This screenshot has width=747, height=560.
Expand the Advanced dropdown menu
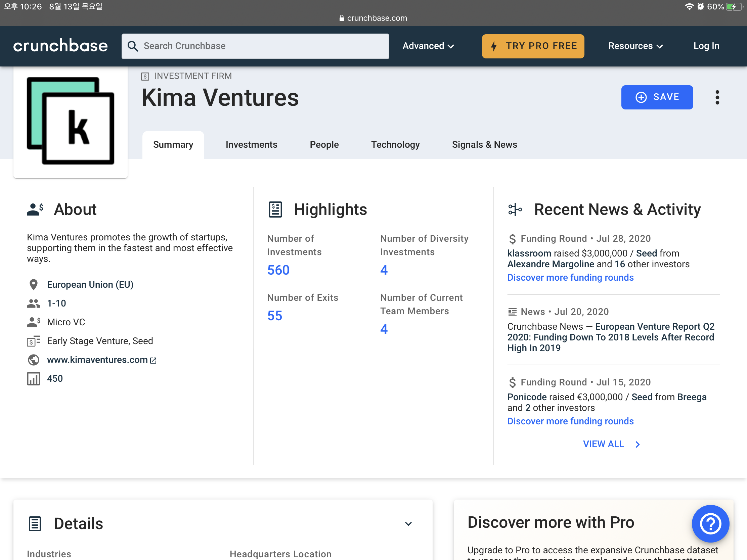[428, 46]
